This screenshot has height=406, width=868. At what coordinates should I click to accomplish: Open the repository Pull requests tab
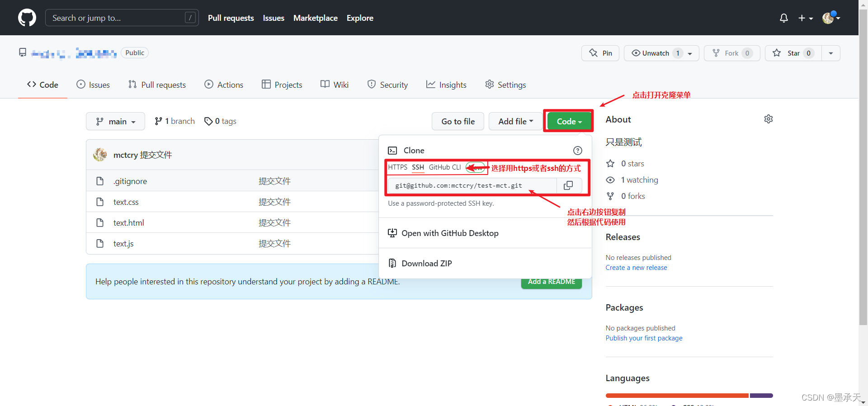click(157, 85)
